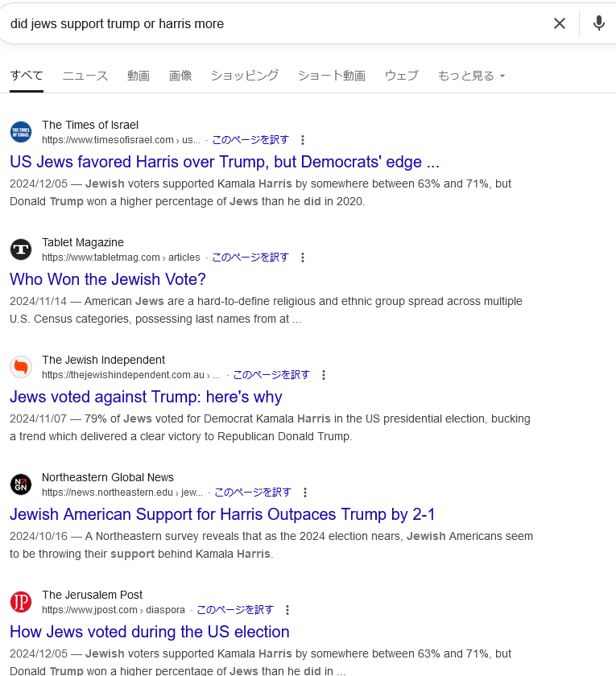The width and height of the screenshot is (616, 676).
Task: Click the 'A Northeastern survey reveals' snippet
Action: click(271, 545)
